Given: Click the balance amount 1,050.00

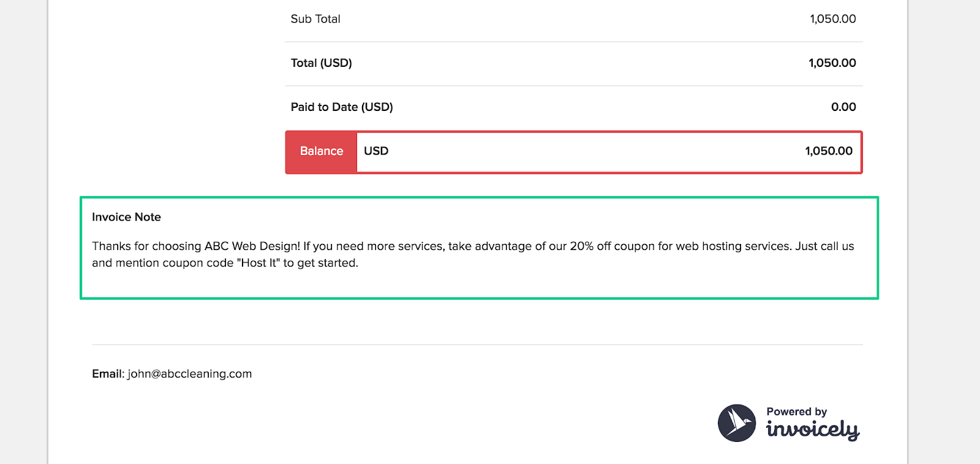Looking at the screenshot, I should tap(828, 151).
